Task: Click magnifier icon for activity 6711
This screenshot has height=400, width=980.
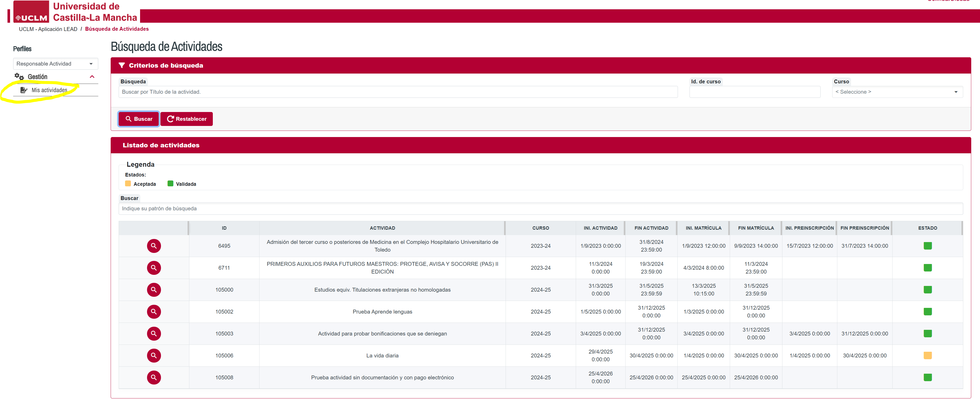Action: [154, 268]
